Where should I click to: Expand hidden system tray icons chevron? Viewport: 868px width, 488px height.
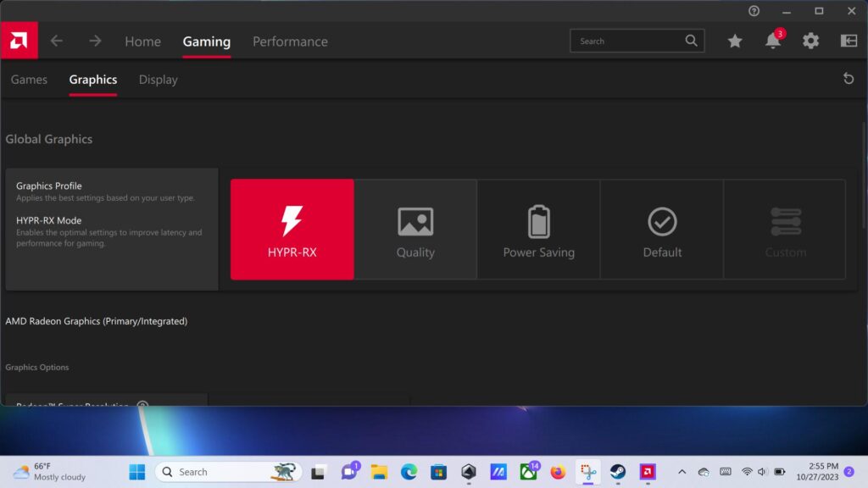(x=682, y=472)
